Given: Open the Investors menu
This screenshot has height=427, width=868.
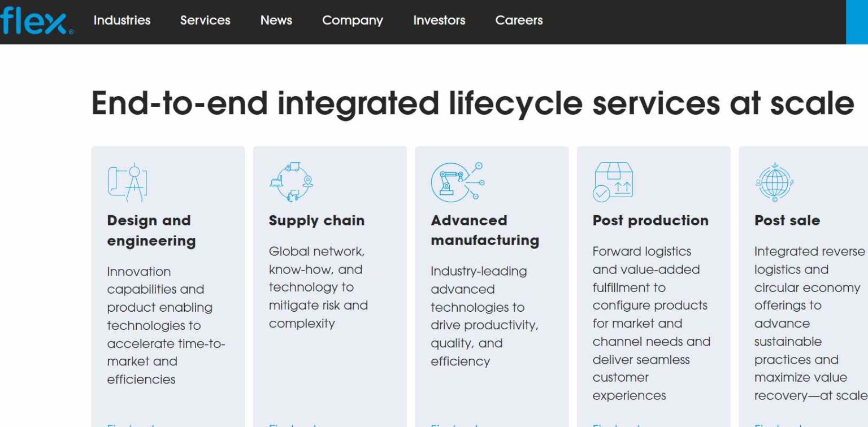Looking at the screenshot, I should 439,20.
